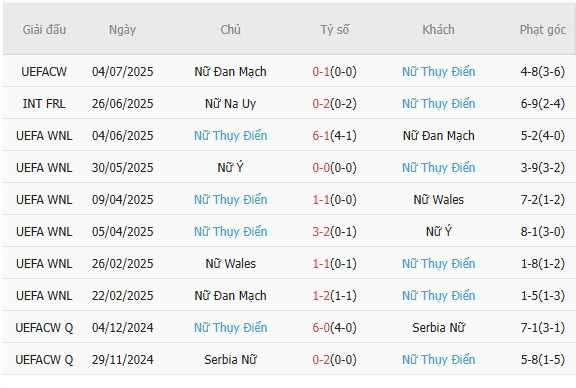Click the Phạt góc column header
The width and height of the screenshot is (576, 388).
543,29
